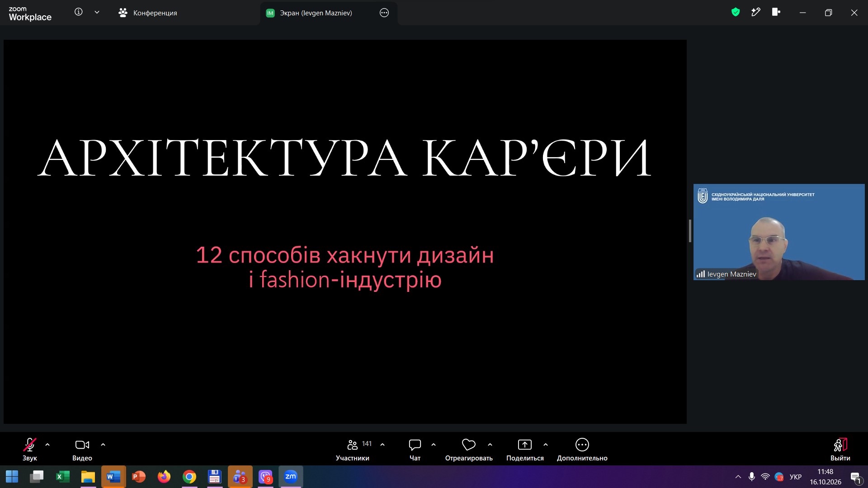This screenshot has width=868, height=488.
Task: Open File Explorer from the taskbar
Action: [x=88, y=477]
